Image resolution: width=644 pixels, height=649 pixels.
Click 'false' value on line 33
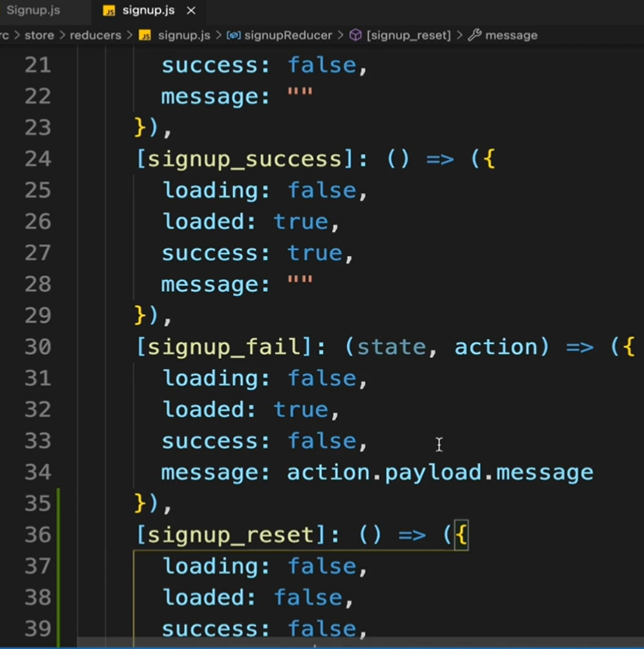pyautogui.click(x=322, y=441)
